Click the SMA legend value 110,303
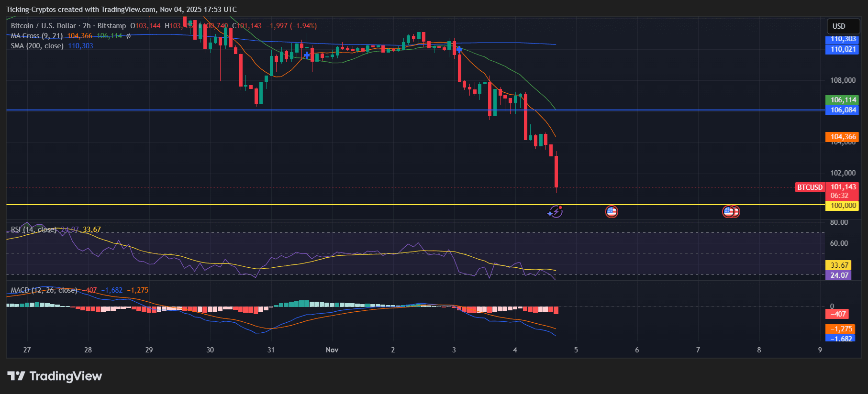868x394 pixels. (80, 46)
